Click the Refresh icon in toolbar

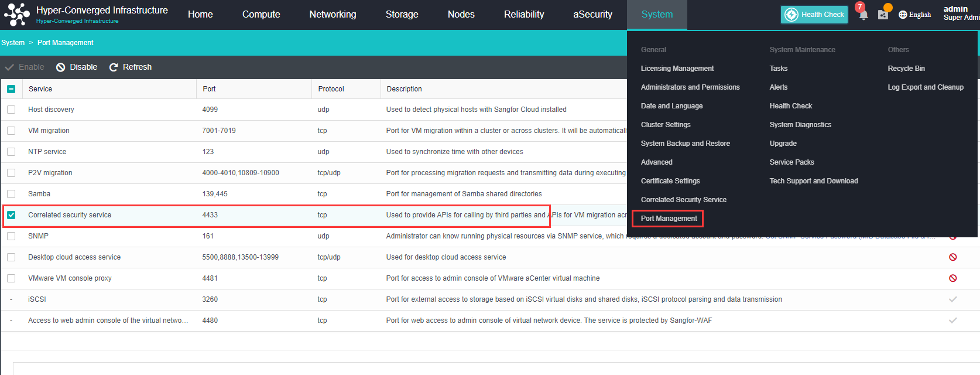pyautogui.click(x=114, y=67)
